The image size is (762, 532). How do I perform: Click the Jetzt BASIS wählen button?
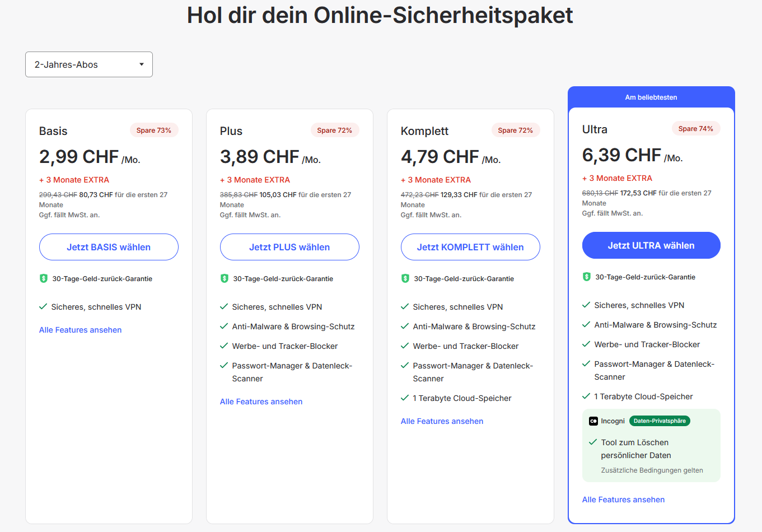point(109,247)
